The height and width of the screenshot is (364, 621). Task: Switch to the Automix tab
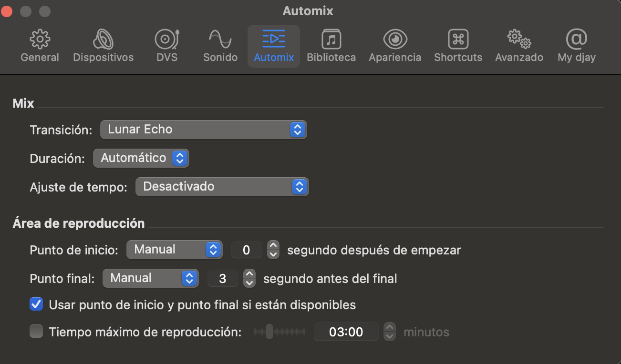click(x=274, y=46)
